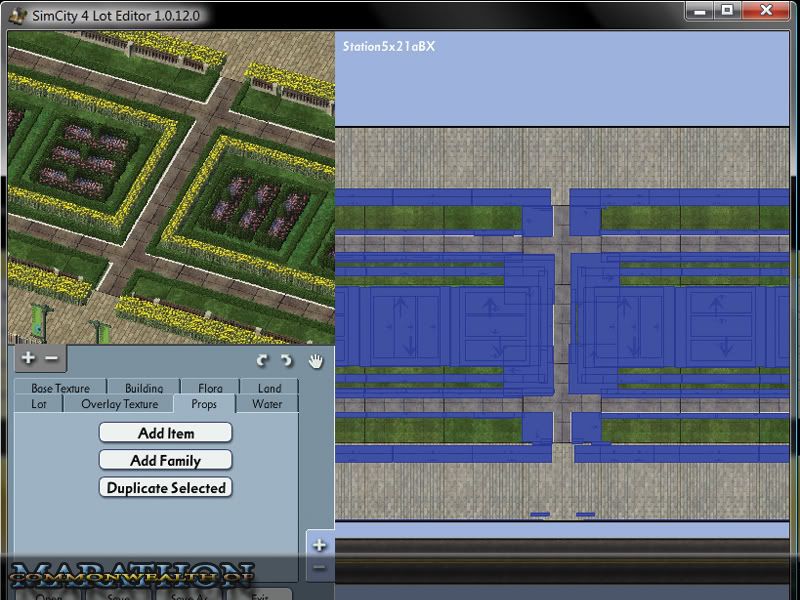The image size is (800, 600).
Task: Switch to the Building tab
Action: pyautogui.click(x=144, y=388)
